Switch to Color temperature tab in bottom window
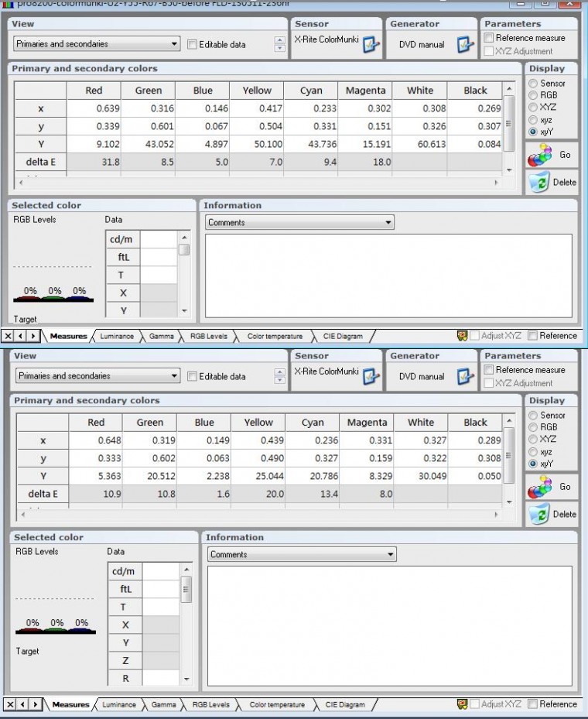 [277, 704]
